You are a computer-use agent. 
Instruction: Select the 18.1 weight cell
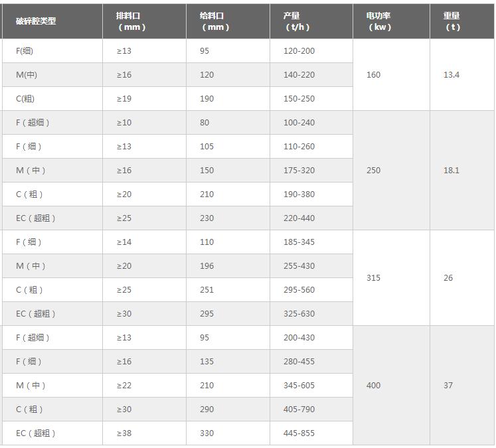pos(452,171)
